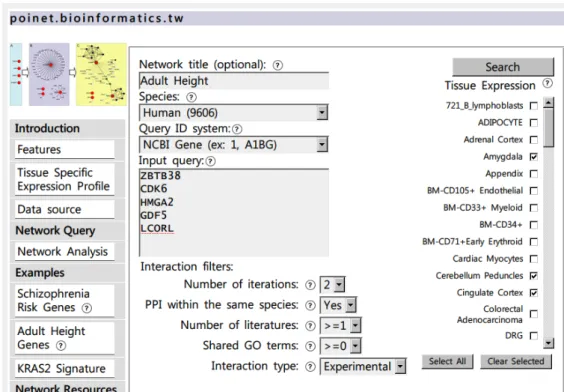Viewport: 564px width, 392px height.
Task: Load the Adult Height Genes example
Action: tap(64, 338)
